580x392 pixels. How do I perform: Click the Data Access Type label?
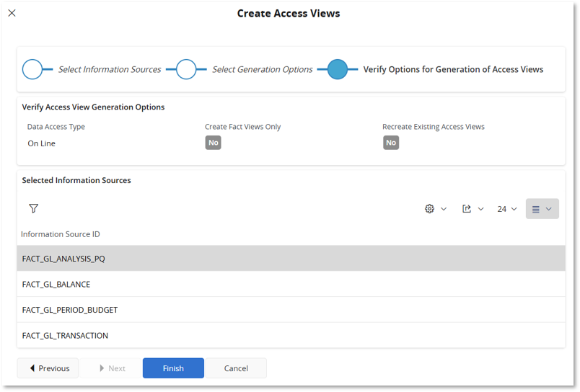[x=56, y=127]
